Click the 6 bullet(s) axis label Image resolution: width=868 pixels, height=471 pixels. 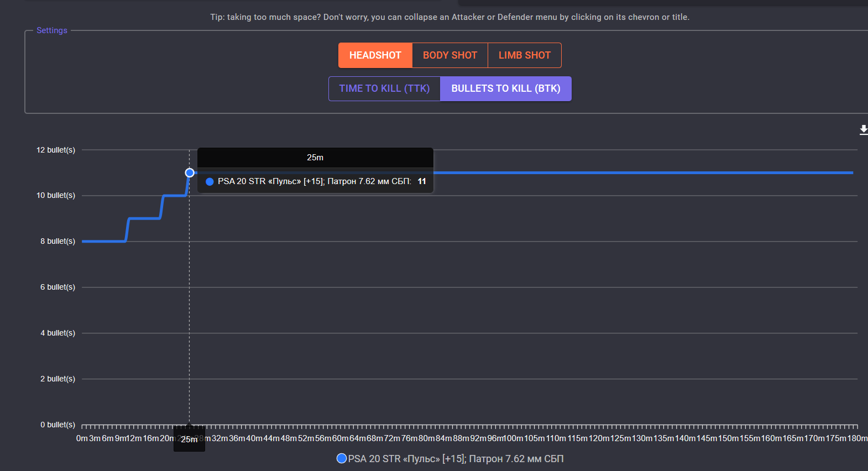(x=57, y=287)
